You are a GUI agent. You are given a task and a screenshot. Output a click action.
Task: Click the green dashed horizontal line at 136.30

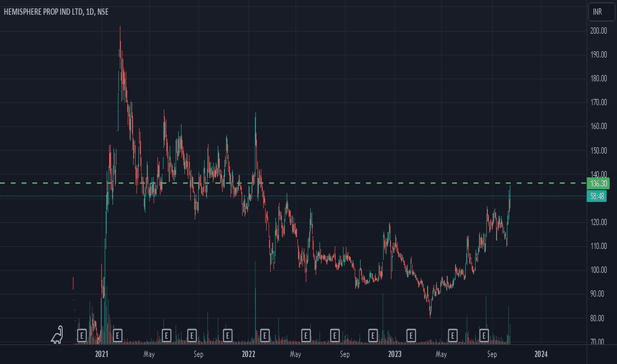point(293,183)
